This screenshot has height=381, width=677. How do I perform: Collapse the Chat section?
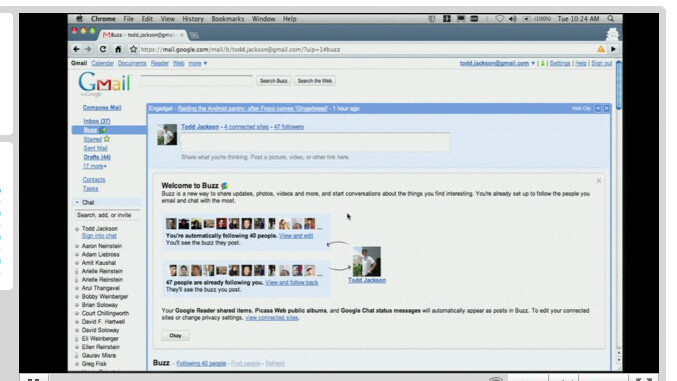(77, 202)
